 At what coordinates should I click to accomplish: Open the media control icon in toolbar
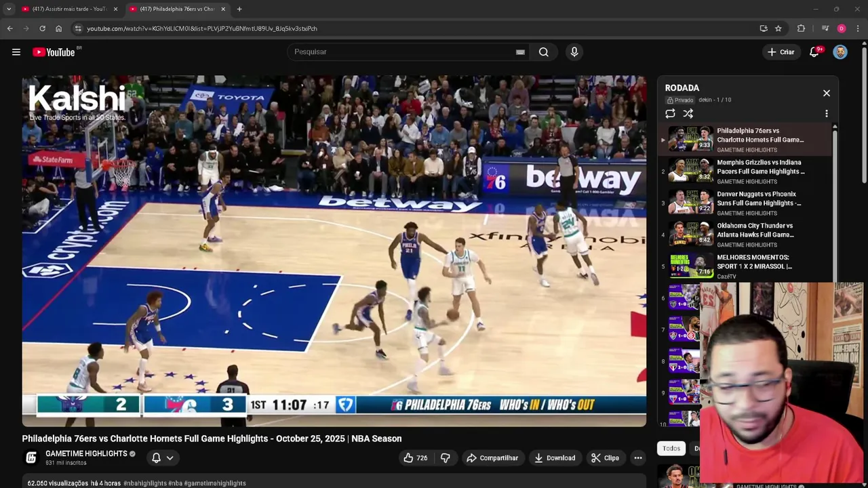point(825,28)
